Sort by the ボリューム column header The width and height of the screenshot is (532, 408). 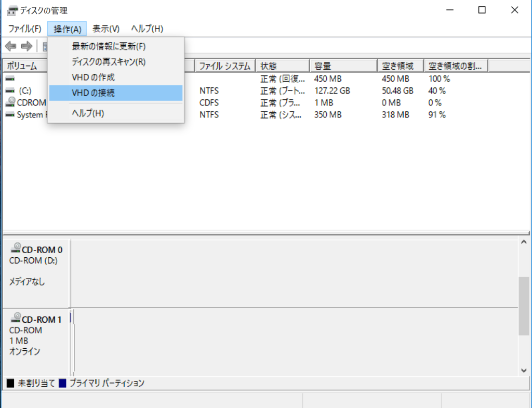[25, 66]
